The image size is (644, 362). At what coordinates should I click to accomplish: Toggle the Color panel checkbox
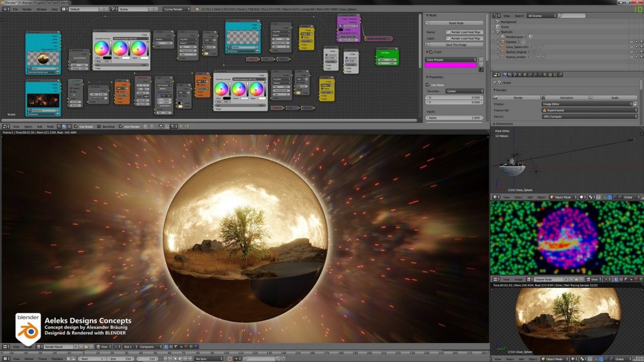[x=431, y=52]
